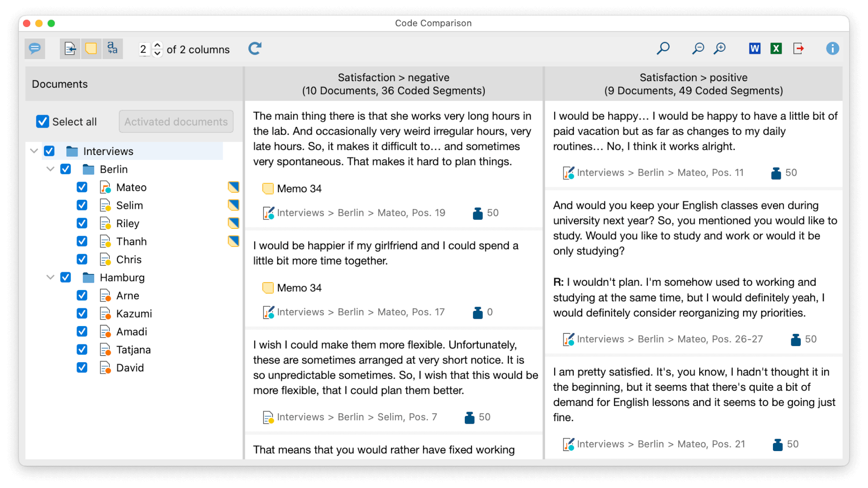Click the font/text display icon in toolbar
The image size is (868, 488).
tap(112, 48)
